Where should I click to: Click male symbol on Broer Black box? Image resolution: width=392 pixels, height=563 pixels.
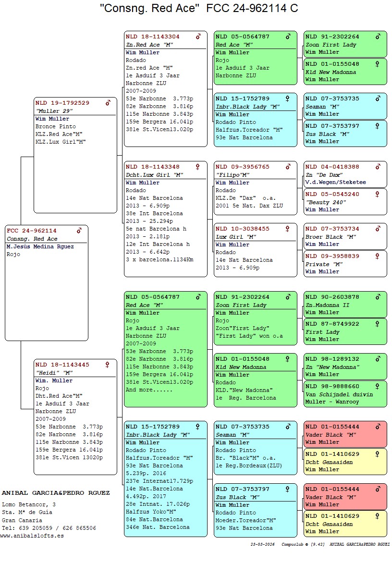click(x=378, y=229)
